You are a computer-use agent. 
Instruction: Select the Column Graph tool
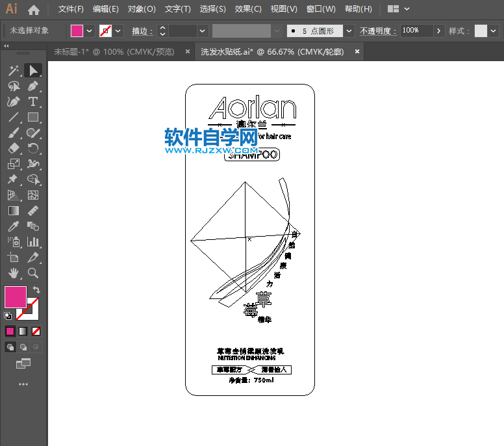tap(33, 242)
